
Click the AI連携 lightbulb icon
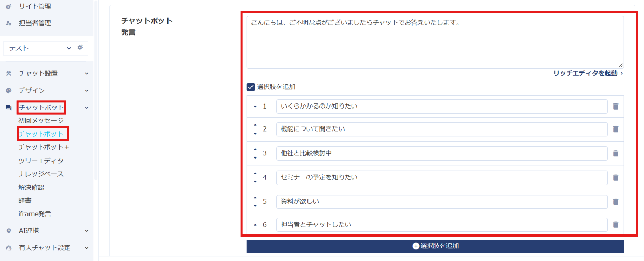8,231
